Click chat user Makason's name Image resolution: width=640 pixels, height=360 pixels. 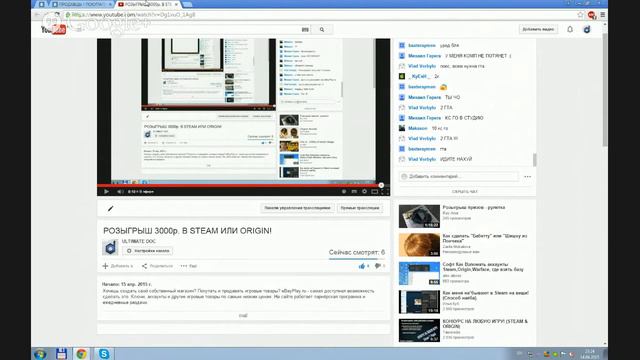click(418, 128)
